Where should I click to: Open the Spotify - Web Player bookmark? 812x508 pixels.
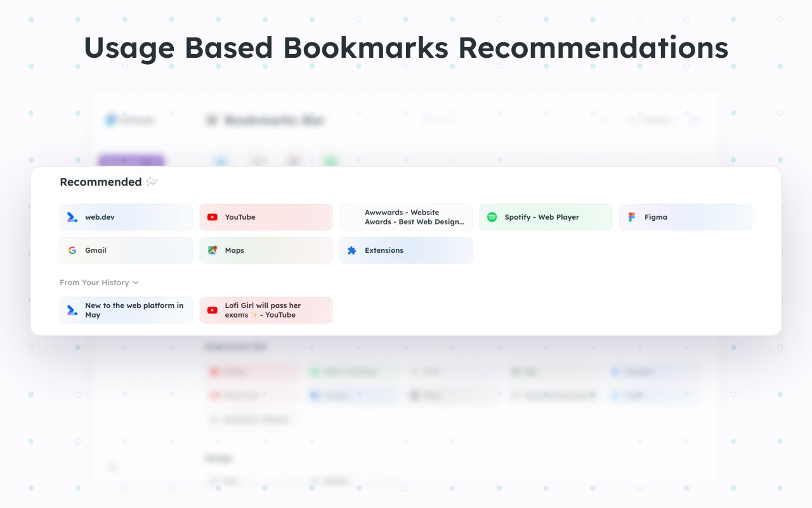(x=546, y=217)
